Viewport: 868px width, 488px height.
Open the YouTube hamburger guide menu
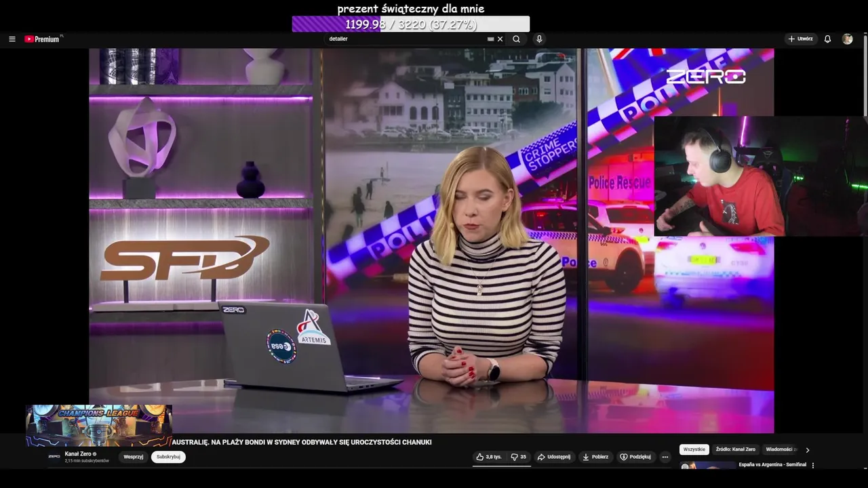tap(12, 39)
